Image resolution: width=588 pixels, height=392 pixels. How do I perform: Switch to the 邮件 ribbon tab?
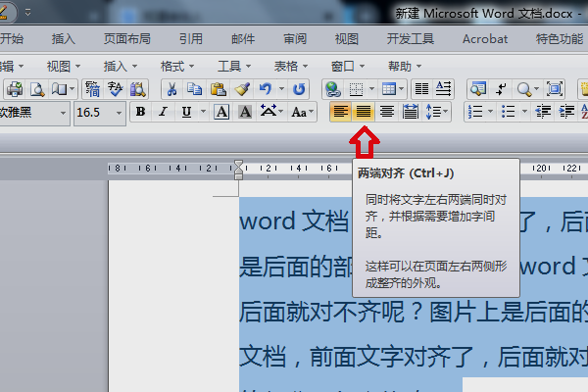point(243,38)
